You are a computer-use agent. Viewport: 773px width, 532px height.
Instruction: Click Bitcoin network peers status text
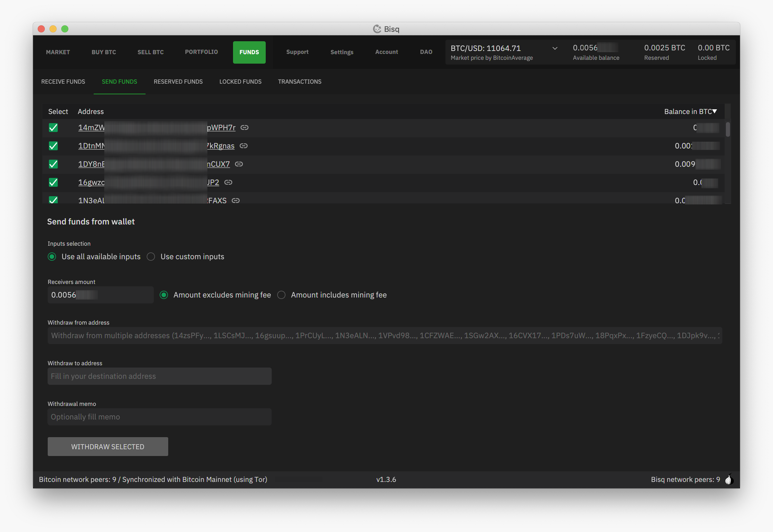[x=153, y=480]
